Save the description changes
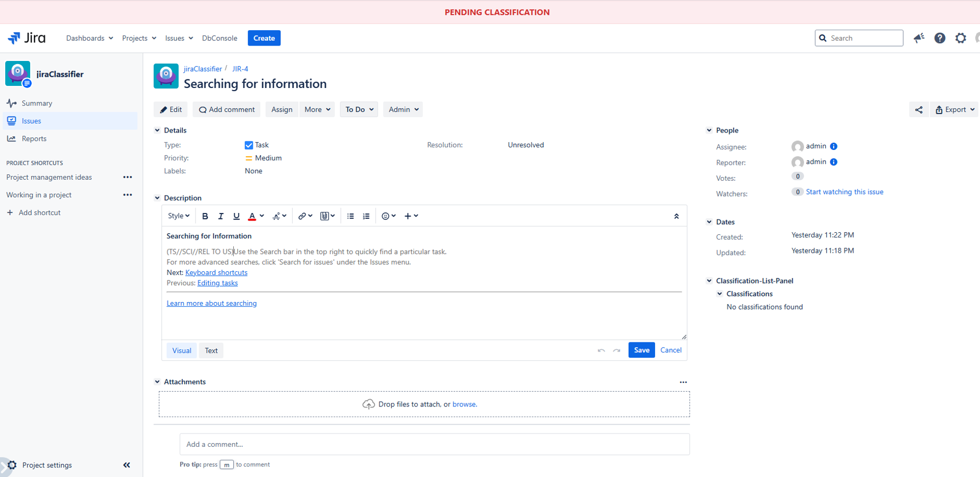Image resolution: width=980 pixels, height=477 pixels. pos(641,350)
